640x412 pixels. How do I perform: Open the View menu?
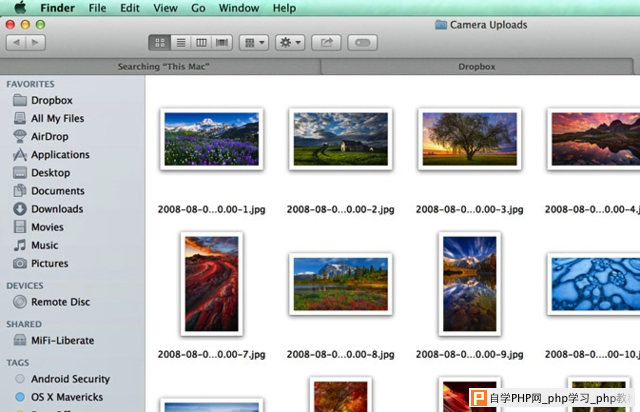pyautogui.click(x=165, y=8)
